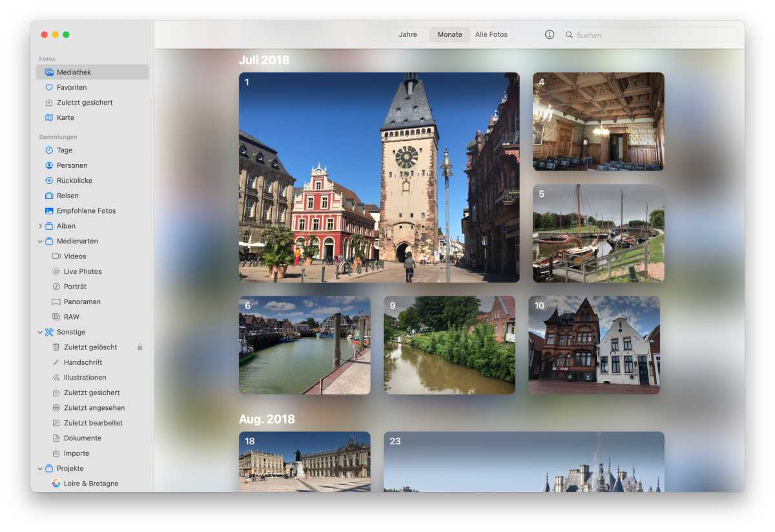This screenshot has height=532, width=775.
Task: Open the city square photo 18
Action: 305,462
